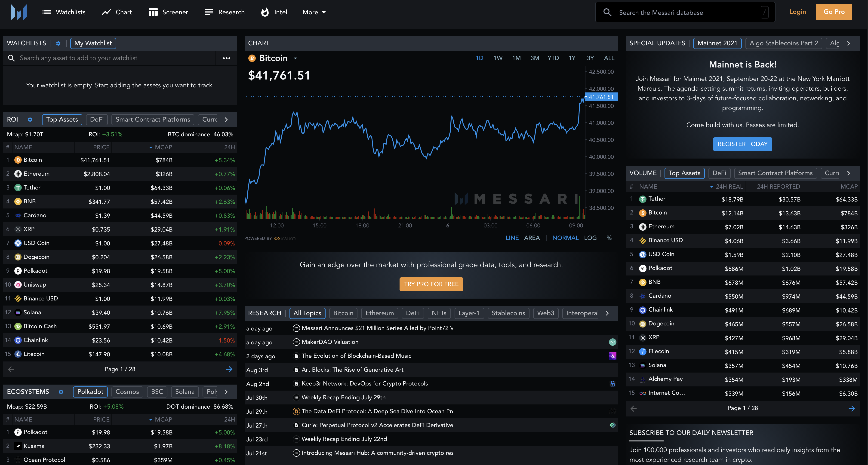Click Kusama icon in Ecosystems table
This screenshot has width=868, height=465.
(18, 446)
